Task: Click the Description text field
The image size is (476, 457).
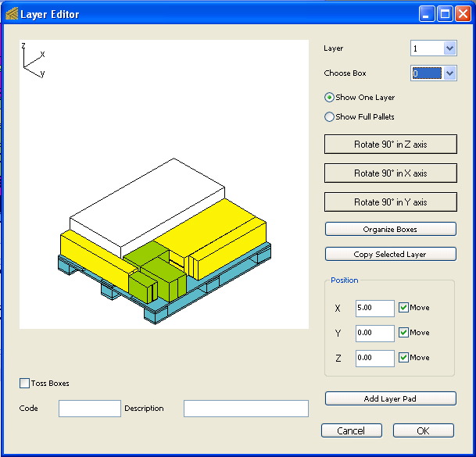Action: [x=246, y=409]
